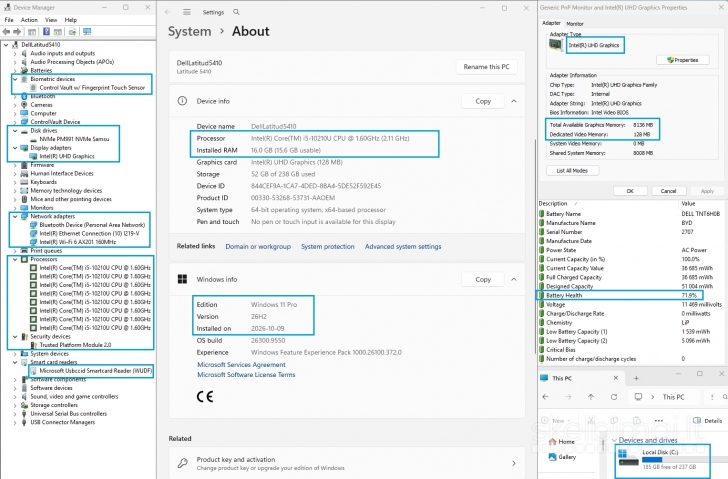Viewport: 728px width, 479px height.
Task: Click the adapter Properties shield button
Action: (682, 60)
